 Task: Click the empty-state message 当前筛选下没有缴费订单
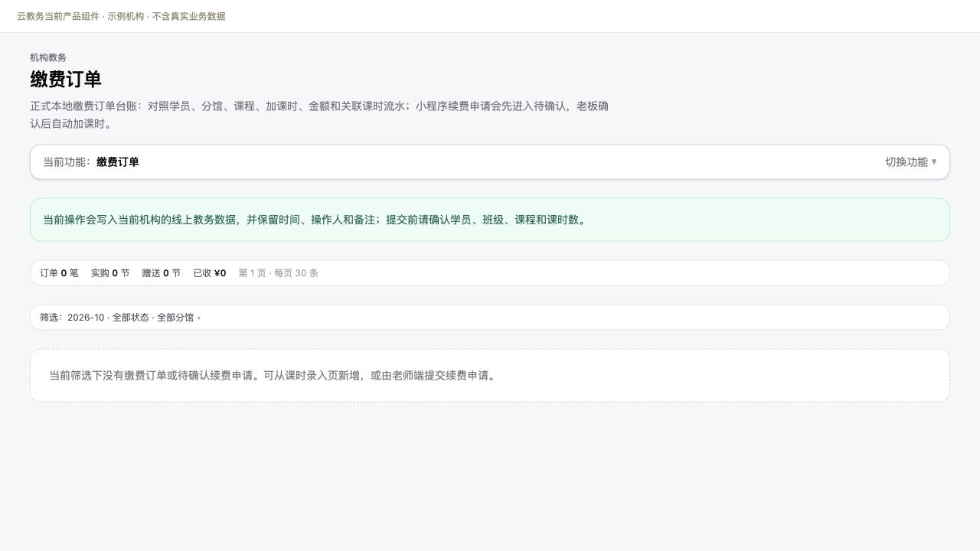pyautogui.click(x=490, y=376)
